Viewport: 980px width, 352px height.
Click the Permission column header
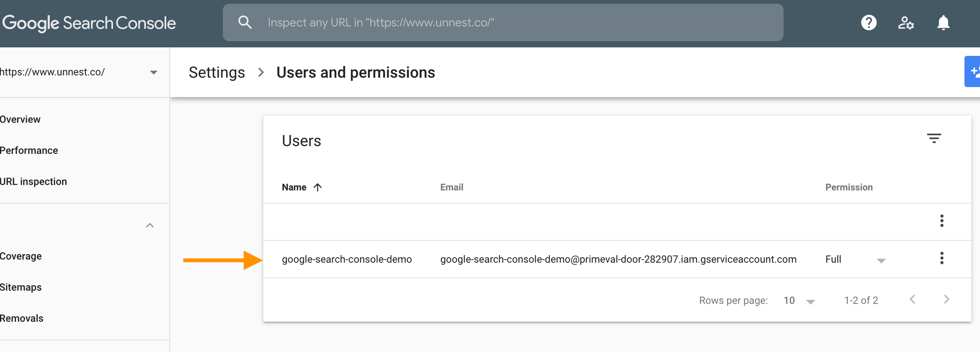849,187
